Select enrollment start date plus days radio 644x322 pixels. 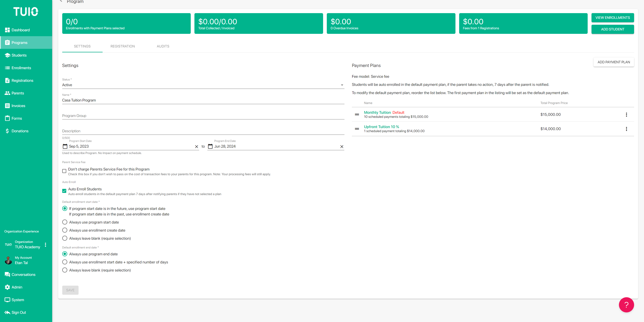(65, 262)
